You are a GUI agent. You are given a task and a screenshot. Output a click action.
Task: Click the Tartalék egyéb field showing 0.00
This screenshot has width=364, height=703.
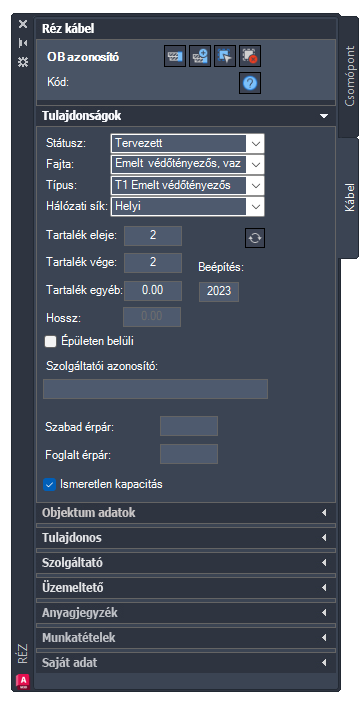pyautogui.click(x=153, y=291)
